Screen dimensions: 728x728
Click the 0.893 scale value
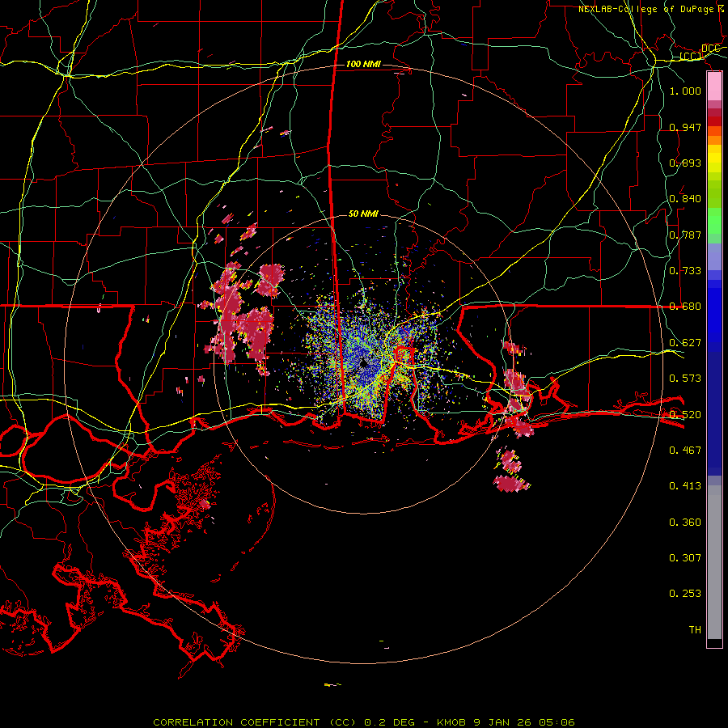coord(685,163)
